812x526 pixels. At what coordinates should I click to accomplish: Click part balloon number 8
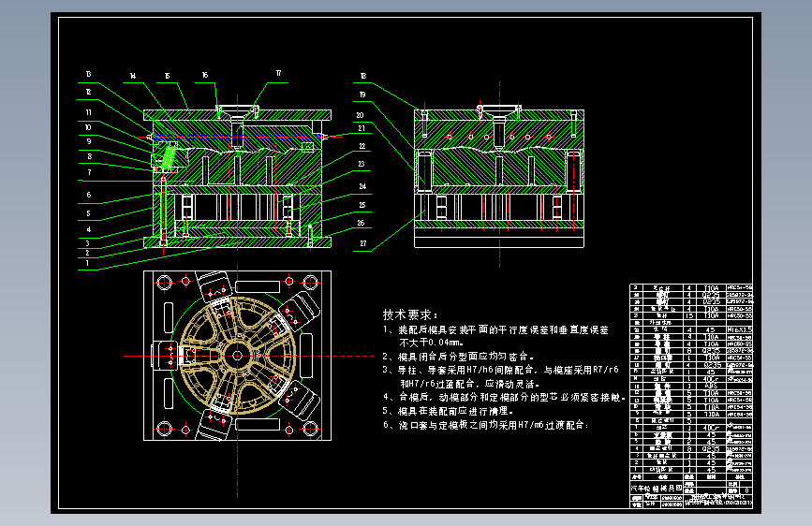point(90,155)
